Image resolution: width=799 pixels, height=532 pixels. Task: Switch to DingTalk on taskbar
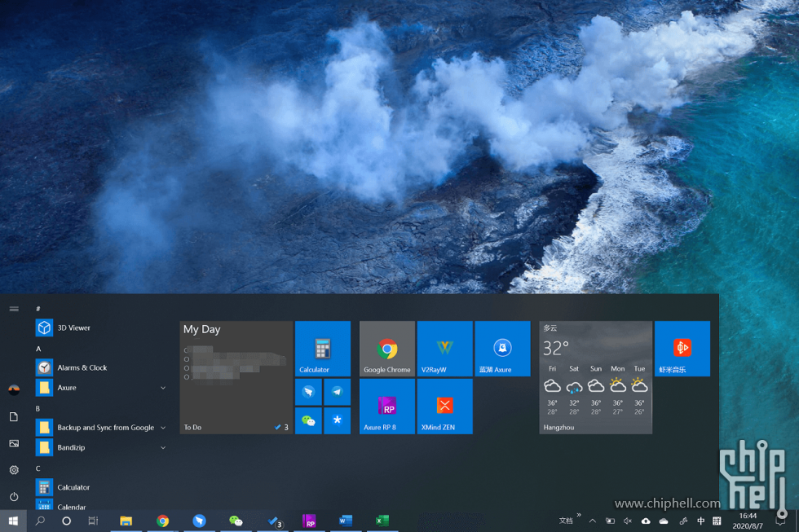tap(199, 521)
